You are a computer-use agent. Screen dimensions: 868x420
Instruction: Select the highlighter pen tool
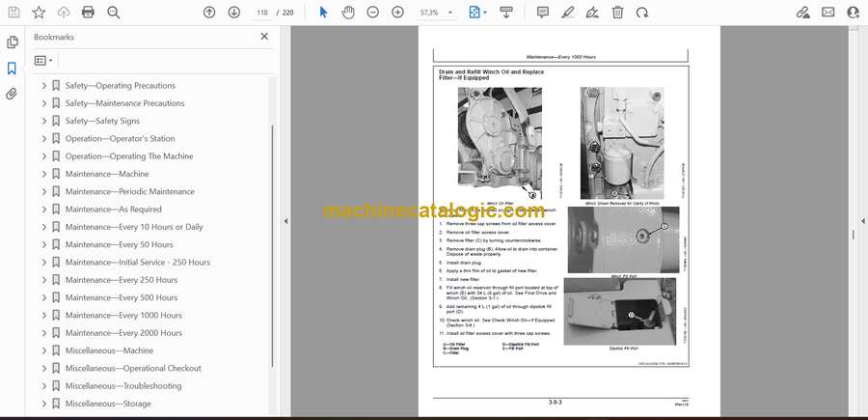568,13
